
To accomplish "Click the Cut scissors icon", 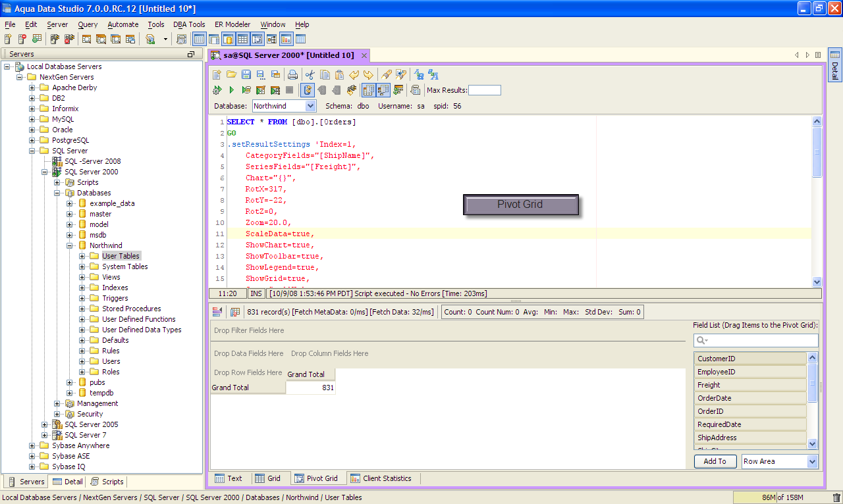I will pyautogui.click(x=309, y=74).
